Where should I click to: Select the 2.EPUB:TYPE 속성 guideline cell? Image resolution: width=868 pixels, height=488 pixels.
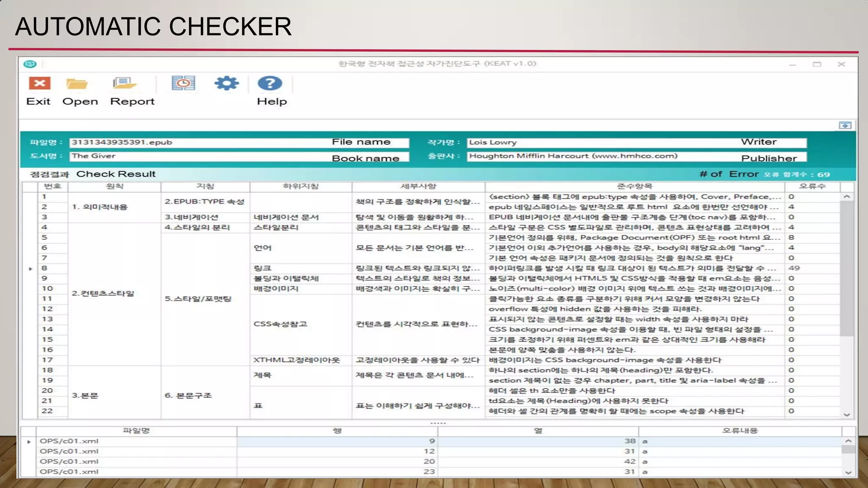[205, 202]
